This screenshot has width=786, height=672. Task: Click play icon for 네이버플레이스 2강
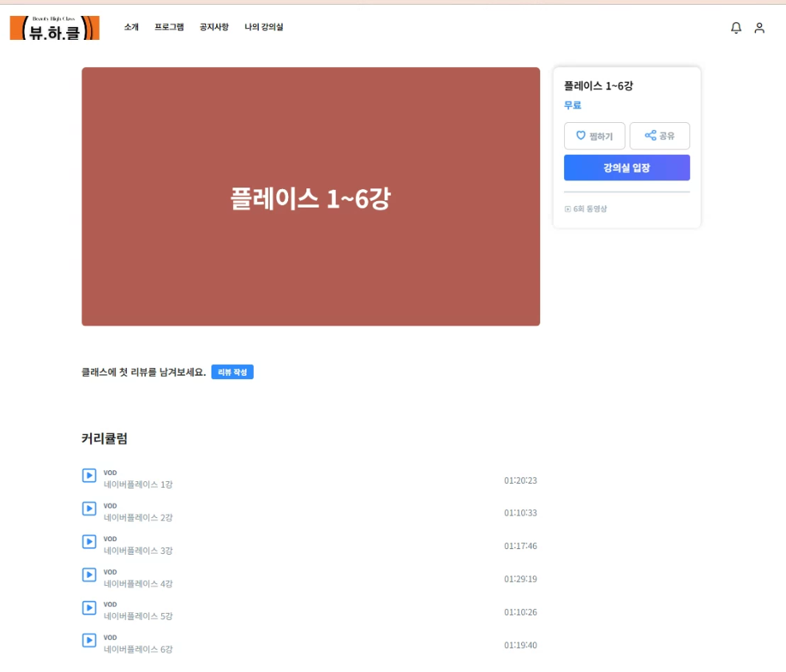point(89,508)
